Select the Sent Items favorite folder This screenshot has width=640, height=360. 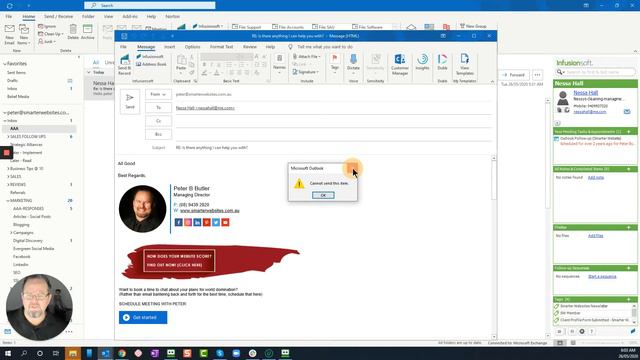pyautogui.click(x=16, y=73)
